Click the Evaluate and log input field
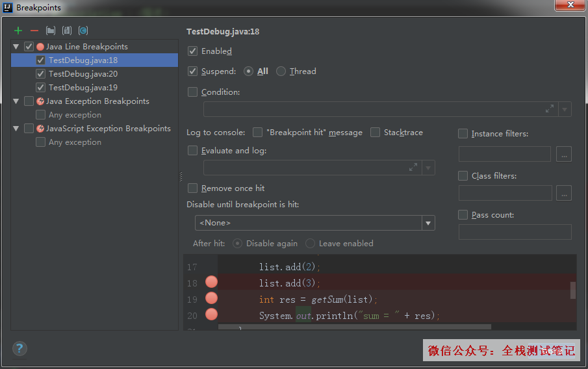 (313, 168)
